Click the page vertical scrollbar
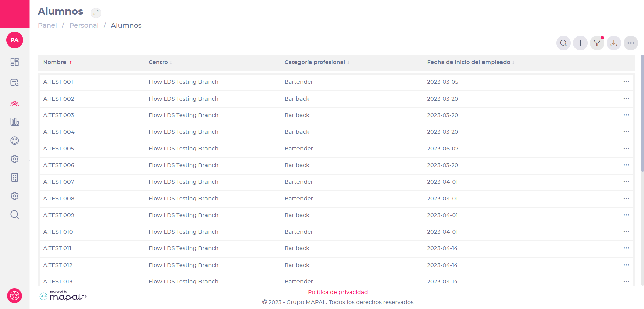Image resolution: width=644 pixels, height=309 pixels. click(642, 113)
